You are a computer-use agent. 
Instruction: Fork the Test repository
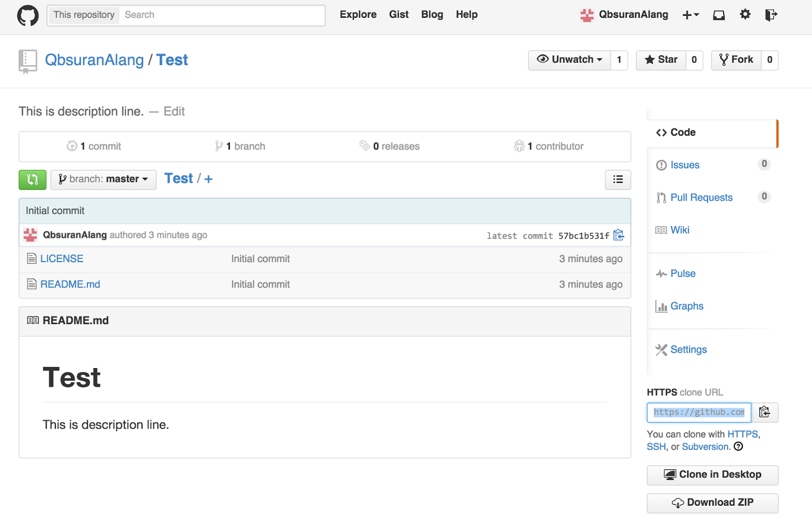point(736,60)
